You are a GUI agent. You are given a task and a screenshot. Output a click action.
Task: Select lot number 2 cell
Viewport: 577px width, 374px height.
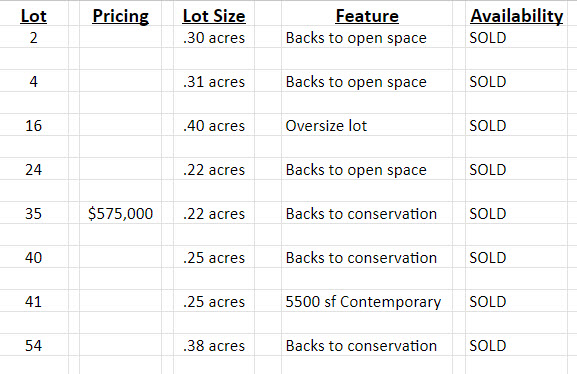coord(33,38)
